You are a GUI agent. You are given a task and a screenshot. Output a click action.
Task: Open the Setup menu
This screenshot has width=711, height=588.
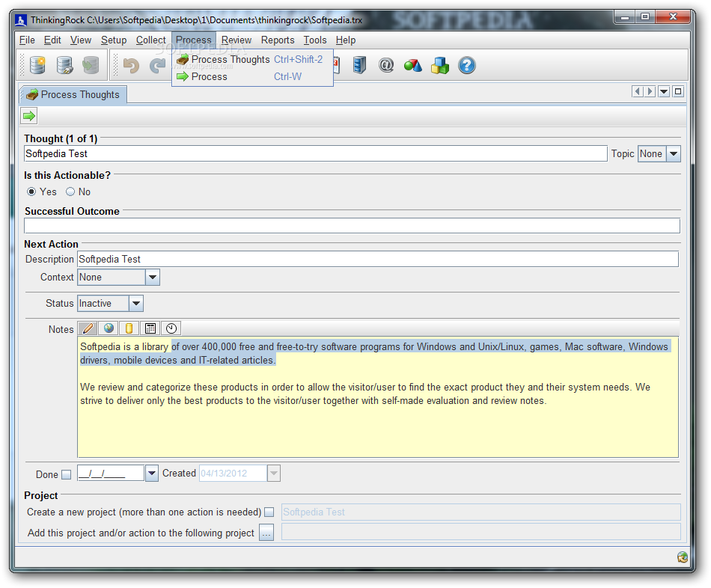point(114,40)
